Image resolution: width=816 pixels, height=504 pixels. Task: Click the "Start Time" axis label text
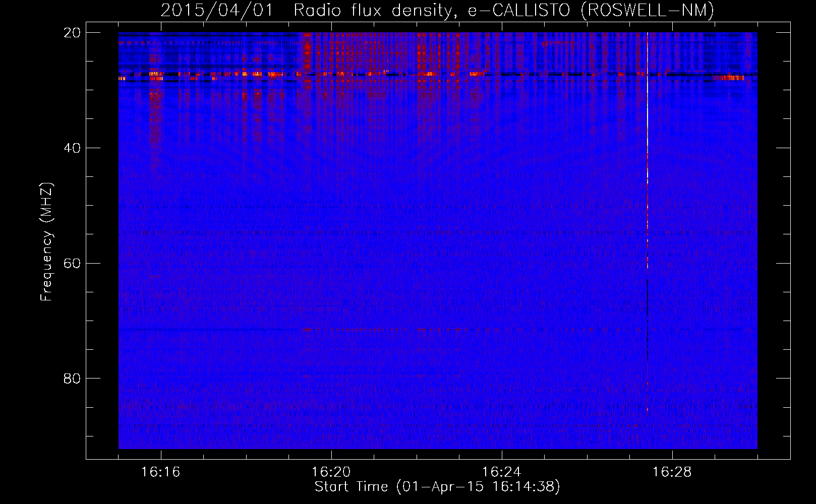(x=351, y=487)
